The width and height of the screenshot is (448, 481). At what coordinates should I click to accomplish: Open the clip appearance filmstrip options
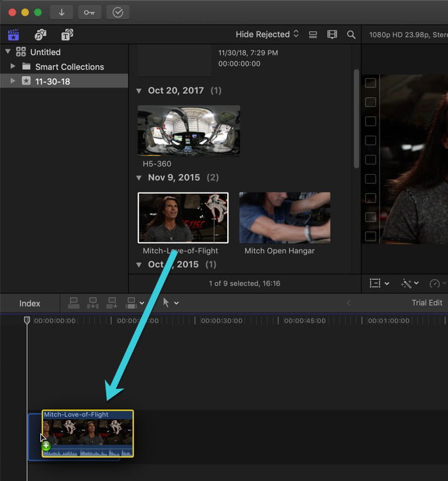tap(332, 35)
